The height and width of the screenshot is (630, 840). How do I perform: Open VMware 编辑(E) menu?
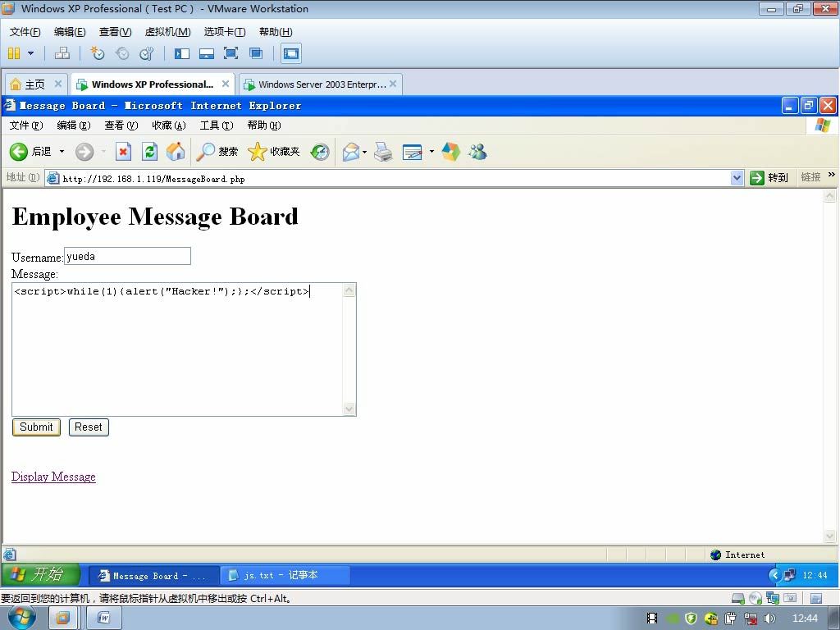tap(70, 32)
